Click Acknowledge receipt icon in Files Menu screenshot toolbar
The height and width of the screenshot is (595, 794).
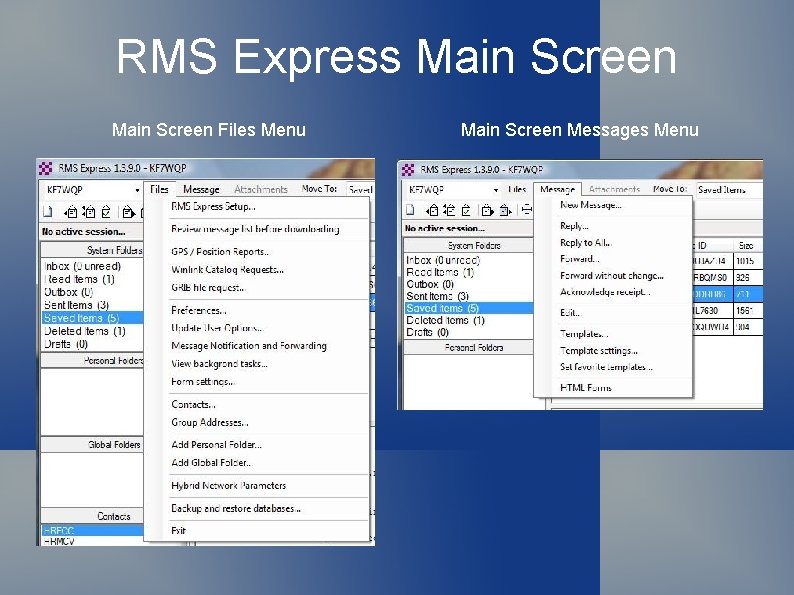click(x=106, y=212)
